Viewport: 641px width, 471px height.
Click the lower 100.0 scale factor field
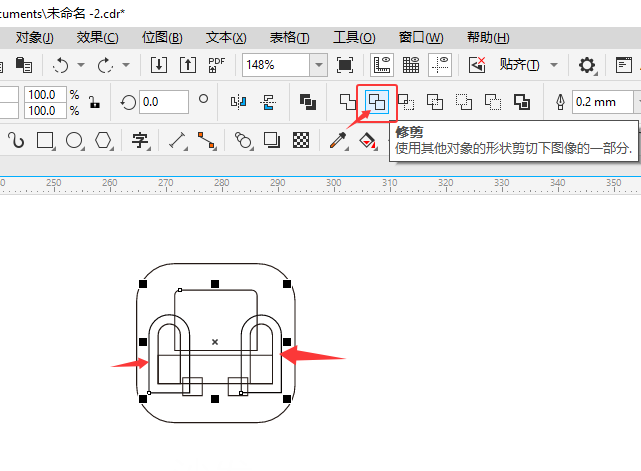tap(45, 110)
